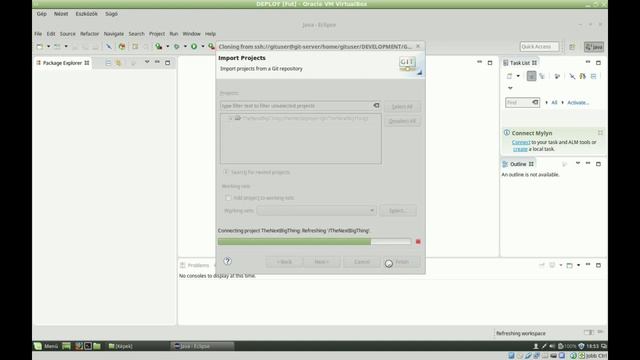Stop the import with the red stop button
The image size is (640, 360).
pos(418,242)
